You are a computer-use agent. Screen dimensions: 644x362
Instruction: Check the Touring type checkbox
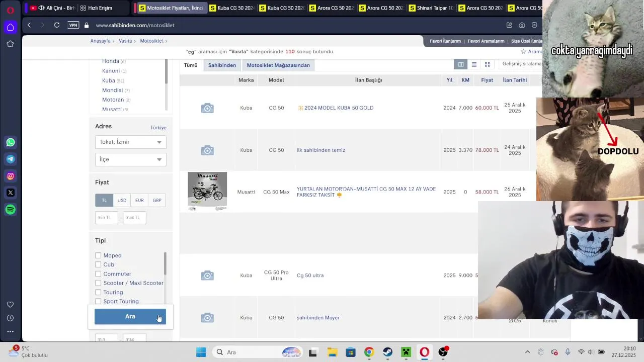98,292
